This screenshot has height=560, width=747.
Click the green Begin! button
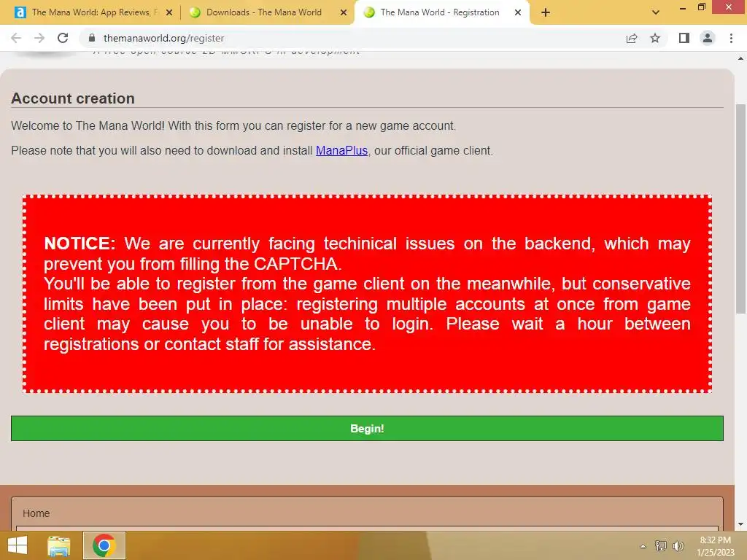click(x=367, y=428)
